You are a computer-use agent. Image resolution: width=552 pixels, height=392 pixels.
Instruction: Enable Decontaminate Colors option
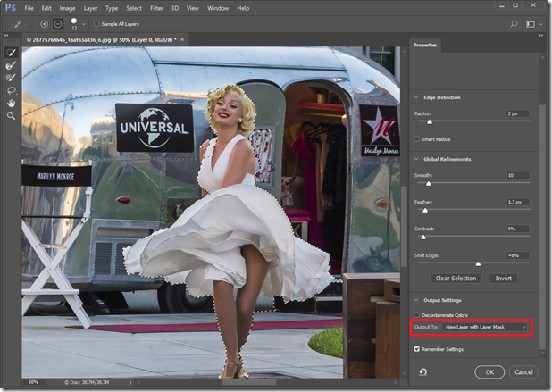tap(418, 315)
